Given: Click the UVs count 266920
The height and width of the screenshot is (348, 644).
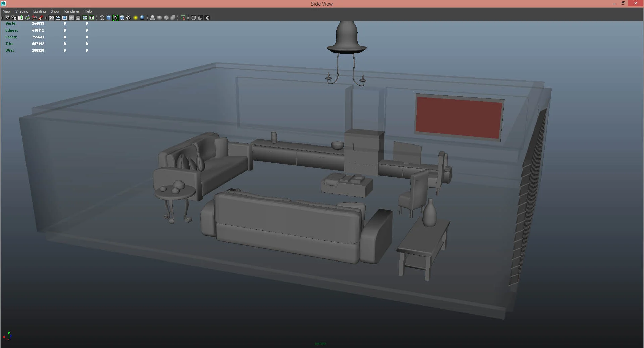Looking at the screenshot, I should (x=38, y=50).
